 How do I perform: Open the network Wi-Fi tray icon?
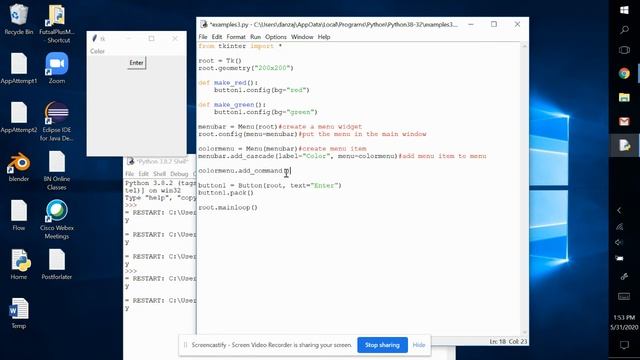[619, 227]
